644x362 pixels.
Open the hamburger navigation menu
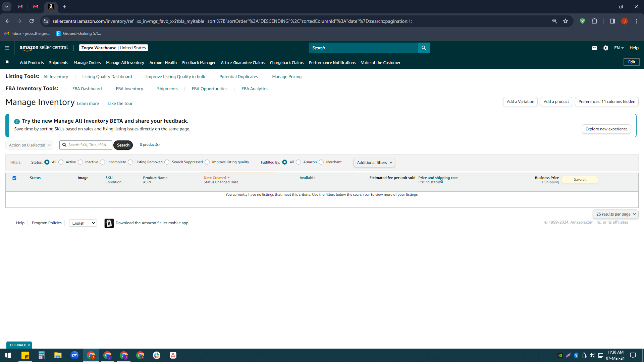[7, 48]
